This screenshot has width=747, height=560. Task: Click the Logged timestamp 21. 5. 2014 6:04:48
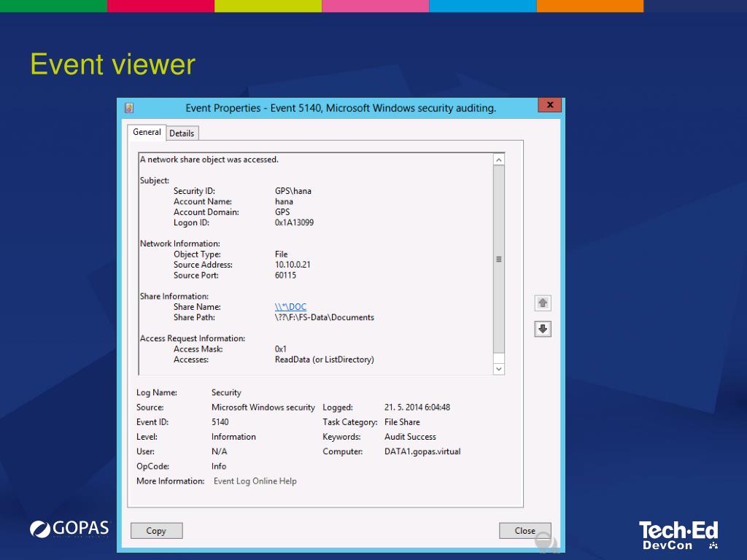point(417,407)
